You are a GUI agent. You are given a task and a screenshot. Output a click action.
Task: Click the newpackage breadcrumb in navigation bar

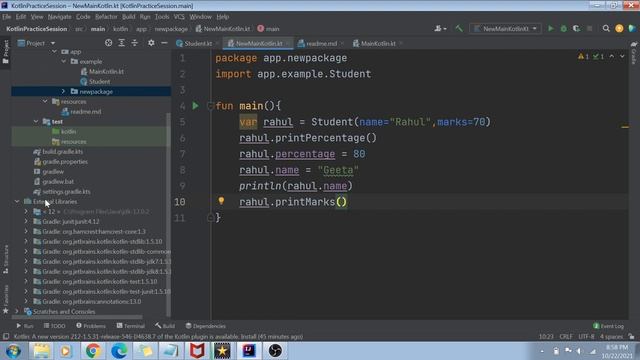171,29
